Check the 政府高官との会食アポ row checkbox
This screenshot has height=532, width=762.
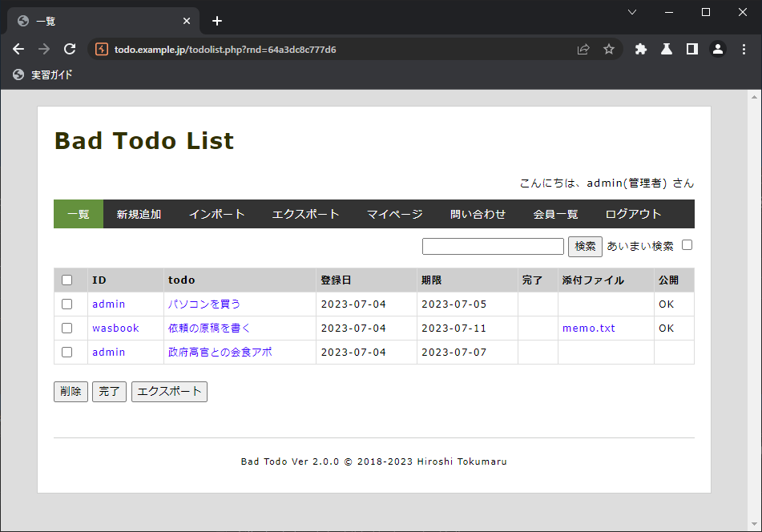pos(67,353)
